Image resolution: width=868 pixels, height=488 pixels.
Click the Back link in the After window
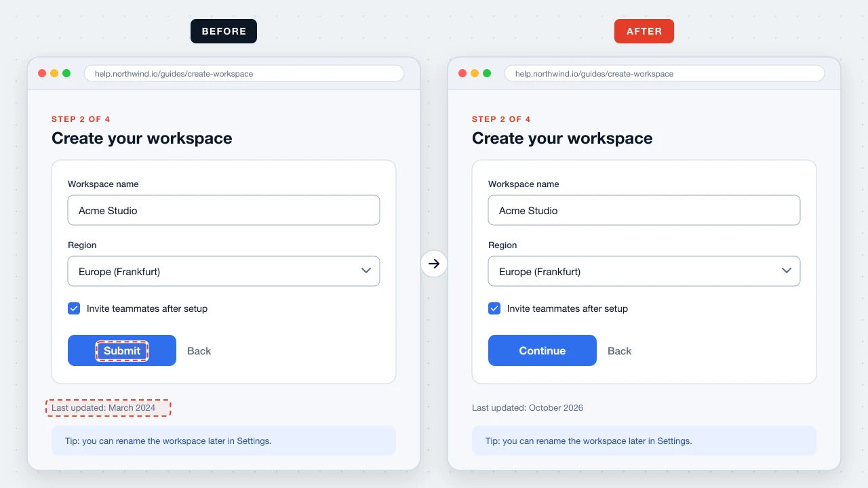619,351
